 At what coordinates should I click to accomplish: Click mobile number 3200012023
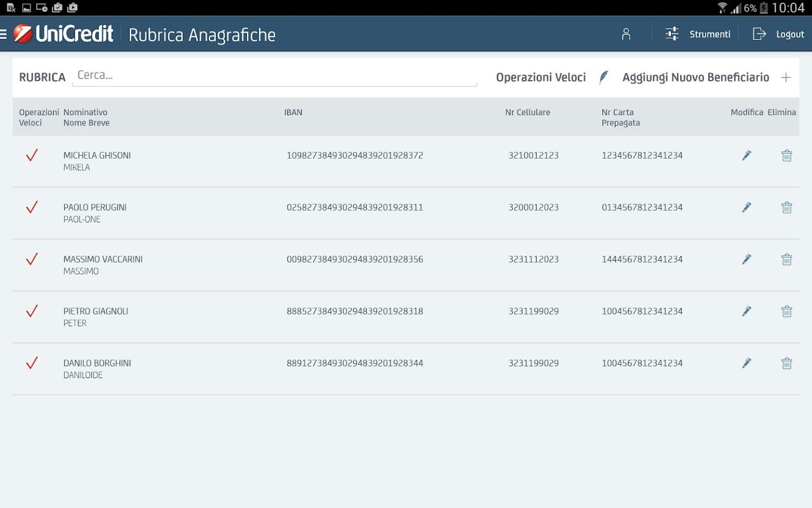pyautogui.click(x=533, y=207)
